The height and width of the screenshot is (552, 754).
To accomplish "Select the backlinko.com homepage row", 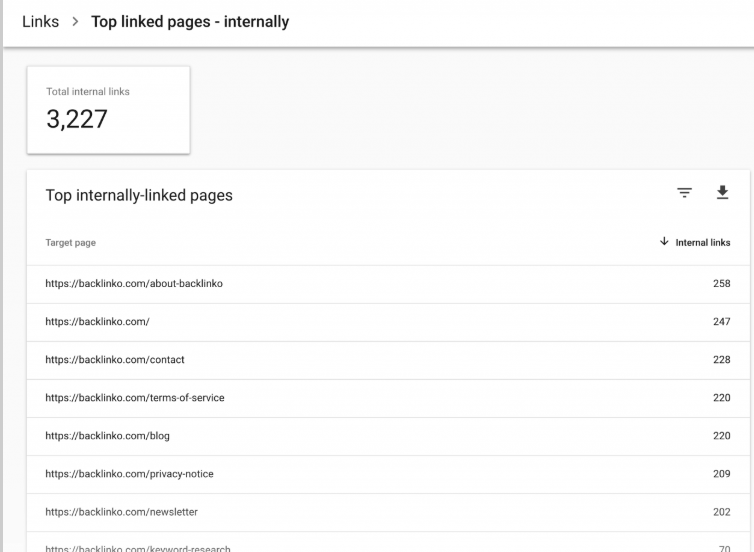I will [x=388, y=322].
